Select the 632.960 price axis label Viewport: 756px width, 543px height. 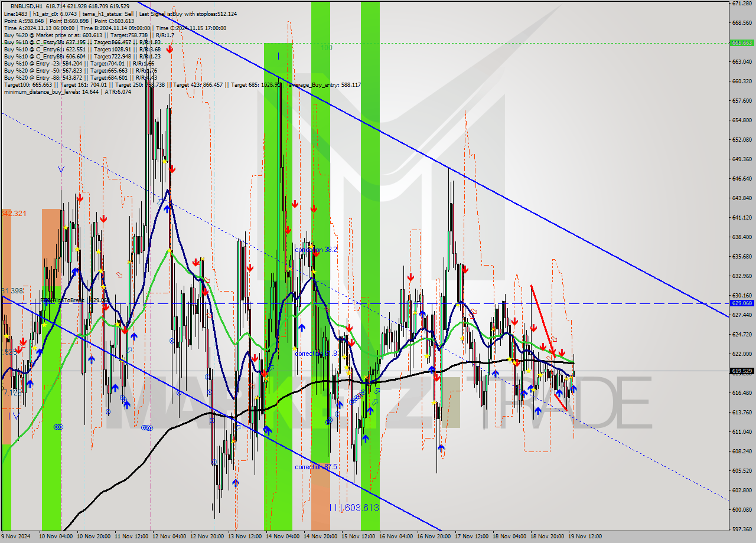(741, 276)
